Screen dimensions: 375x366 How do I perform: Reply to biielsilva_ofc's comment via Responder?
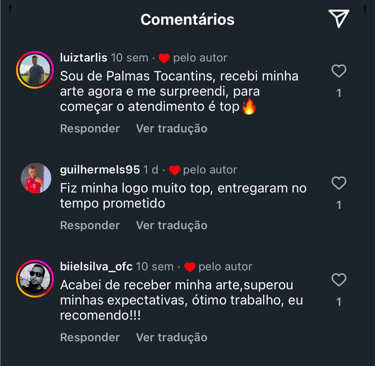90,337
